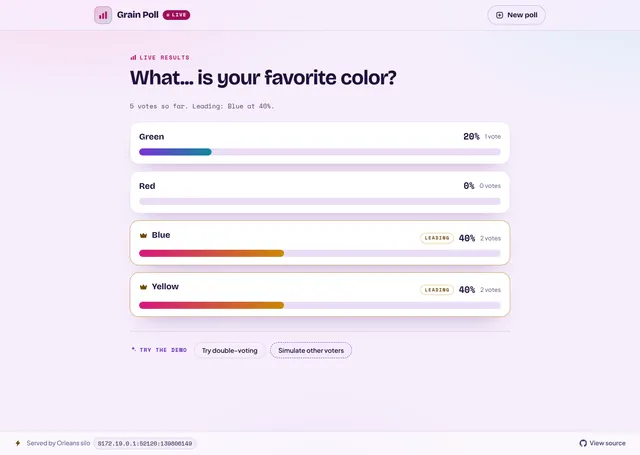
Task: Click the Grain Poll title text
Action: pyautogui.click(x=138, y=15)
